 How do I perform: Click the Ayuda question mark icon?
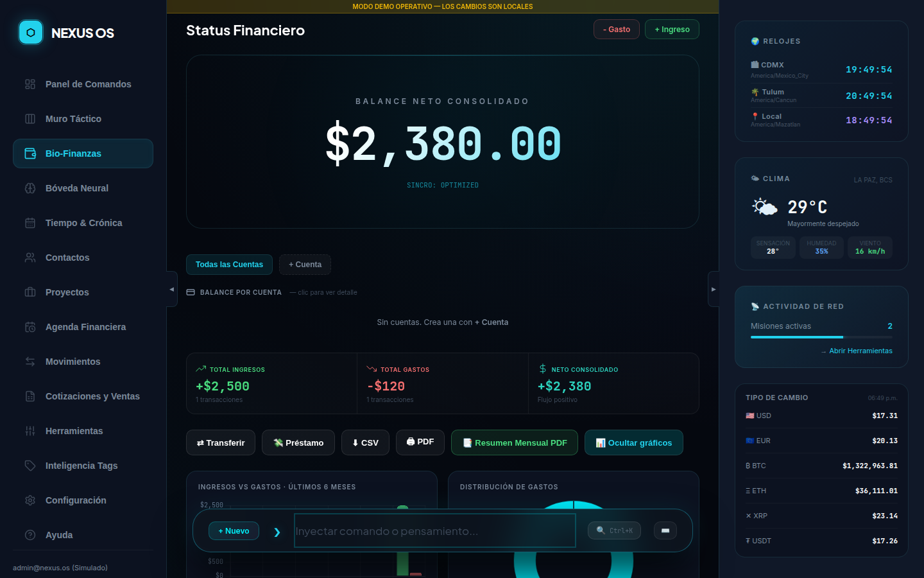pos(30,535)
